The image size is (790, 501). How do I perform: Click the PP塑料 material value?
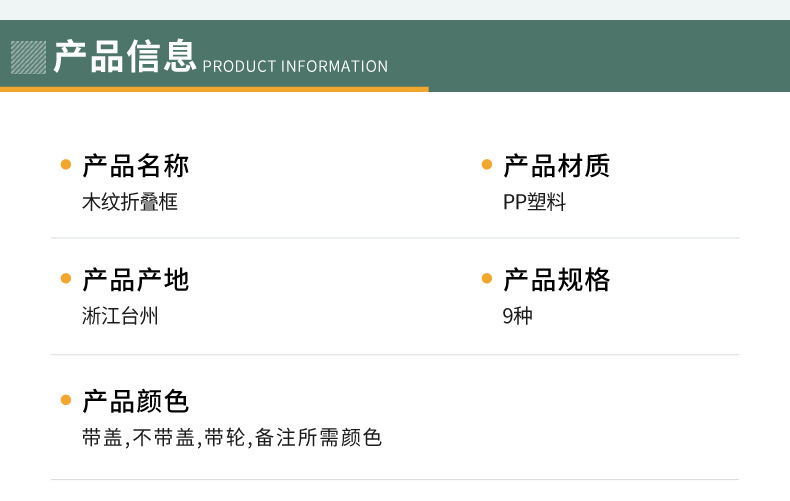point(534,202)
